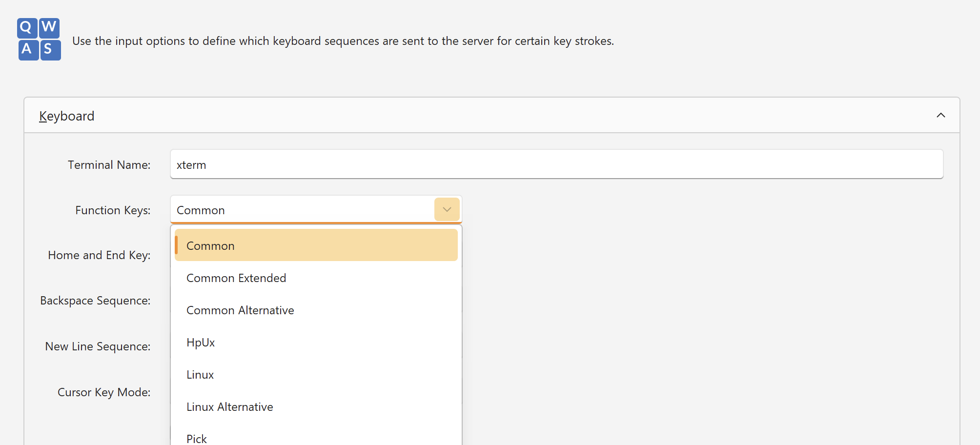Click the Function Keys combo box
This screenshot has width=980, height=445.
click(x=303, y=210)
